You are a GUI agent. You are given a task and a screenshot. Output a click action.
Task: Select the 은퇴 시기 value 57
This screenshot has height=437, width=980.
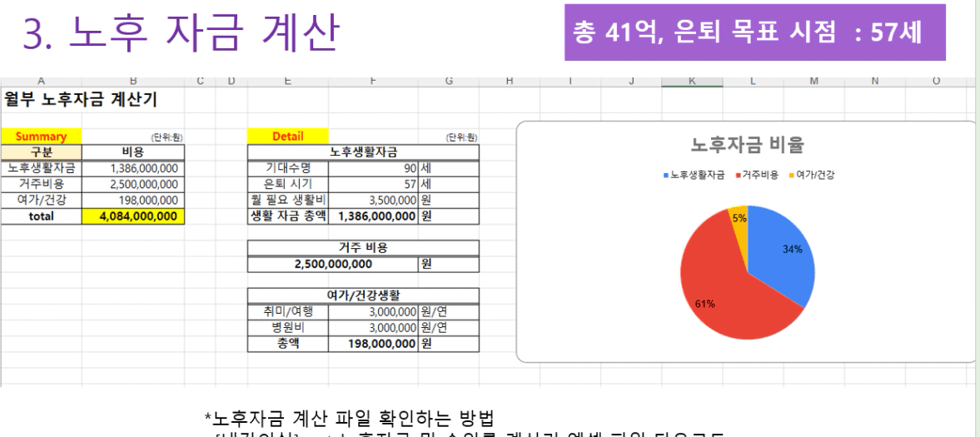point(373,185)
